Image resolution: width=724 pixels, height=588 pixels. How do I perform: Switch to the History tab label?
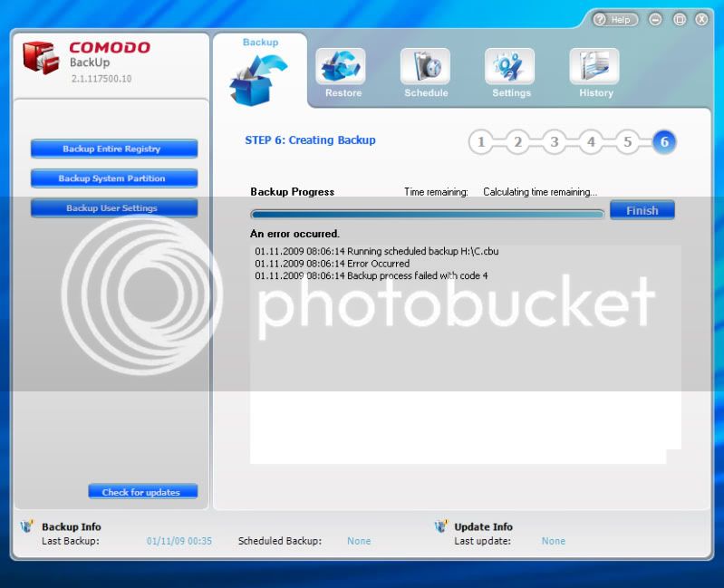pyautogui.click(x=596, y=92)
